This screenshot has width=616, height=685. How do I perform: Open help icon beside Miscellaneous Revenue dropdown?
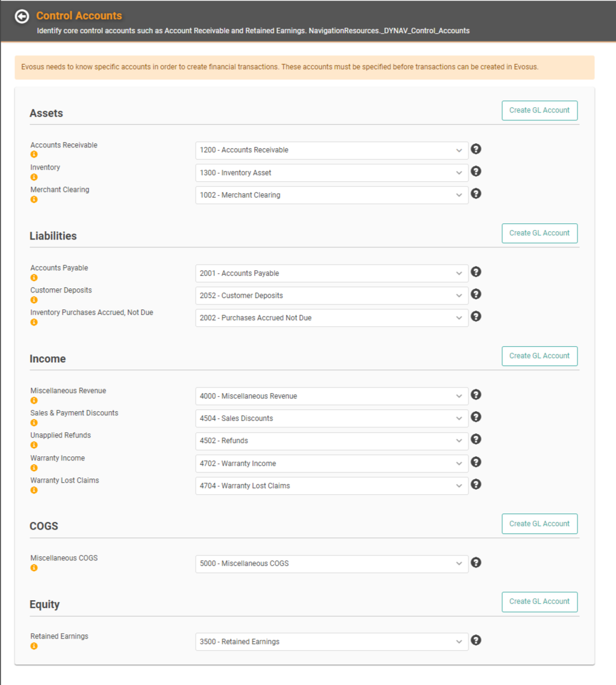[x=476, y=394]
